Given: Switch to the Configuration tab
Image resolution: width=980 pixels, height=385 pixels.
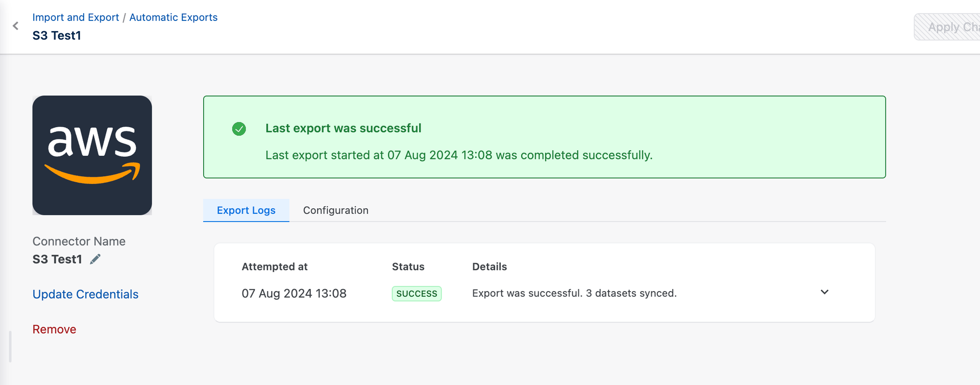Looking at the screenshot, I should pos(335,210).
